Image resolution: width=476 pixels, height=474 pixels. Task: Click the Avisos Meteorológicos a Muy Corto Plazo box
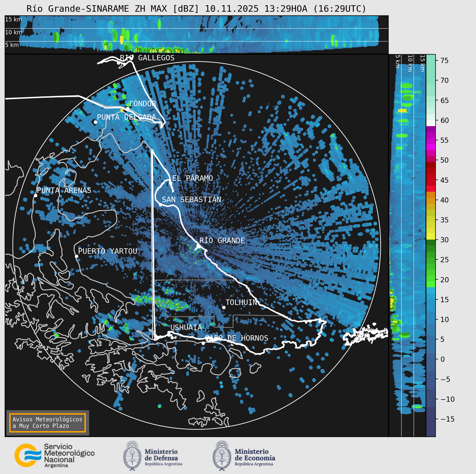(47, 423)
